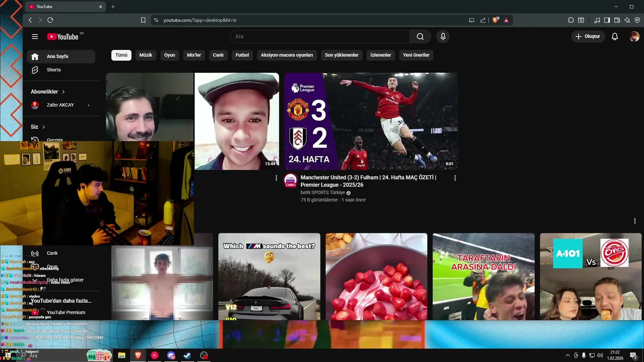Screen dimensions: 644x362
Task: Select the Mix'ler filter chip
Action: 194,55
